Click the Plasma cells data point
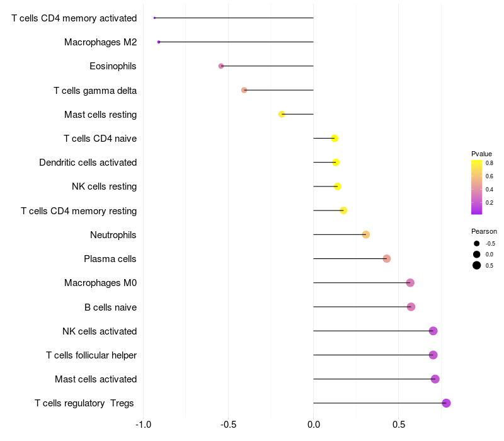The width and height of the screenshot is (504, 441). pos(387,259)
